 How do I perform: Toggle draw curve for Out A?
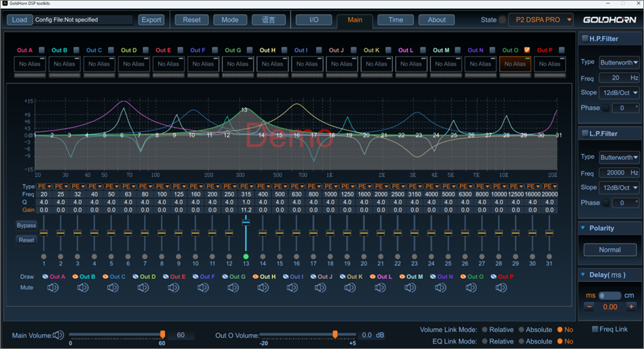point(45,277)
